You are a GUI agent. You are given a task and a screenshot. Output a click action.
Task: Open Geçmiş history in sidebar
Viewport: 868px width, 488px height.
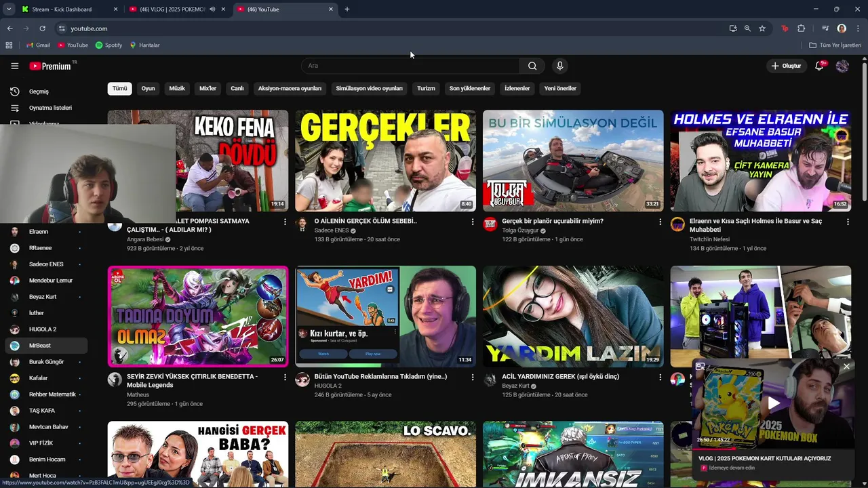click(x=46, y=91)
